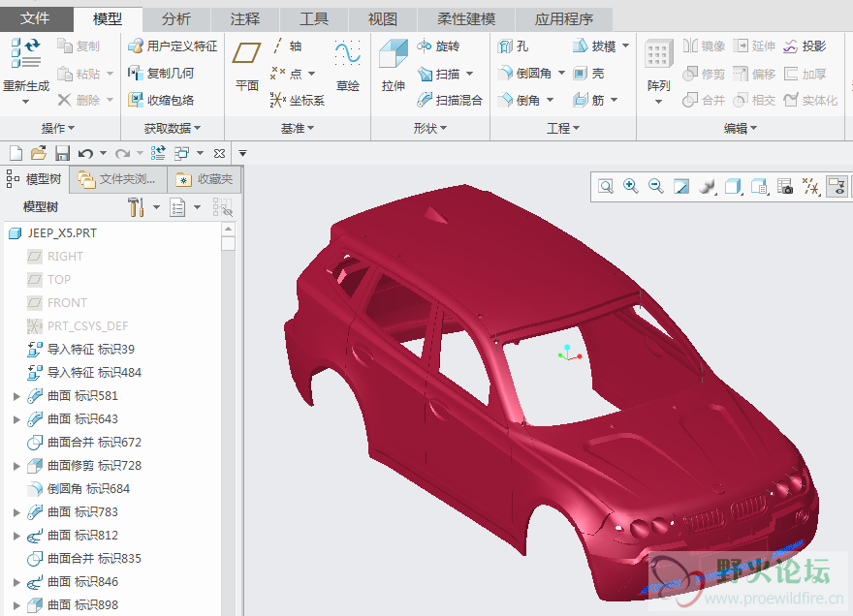Switch to the Flexible Modeling (柔性建模) tab
This screenshot has height=616, width=853.
(466, 19)
